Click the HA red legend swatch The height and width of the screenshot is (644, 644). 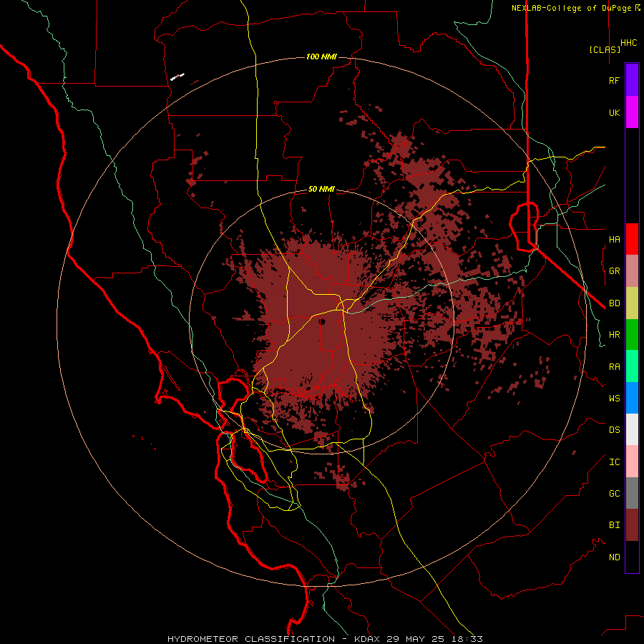[632, 239]
